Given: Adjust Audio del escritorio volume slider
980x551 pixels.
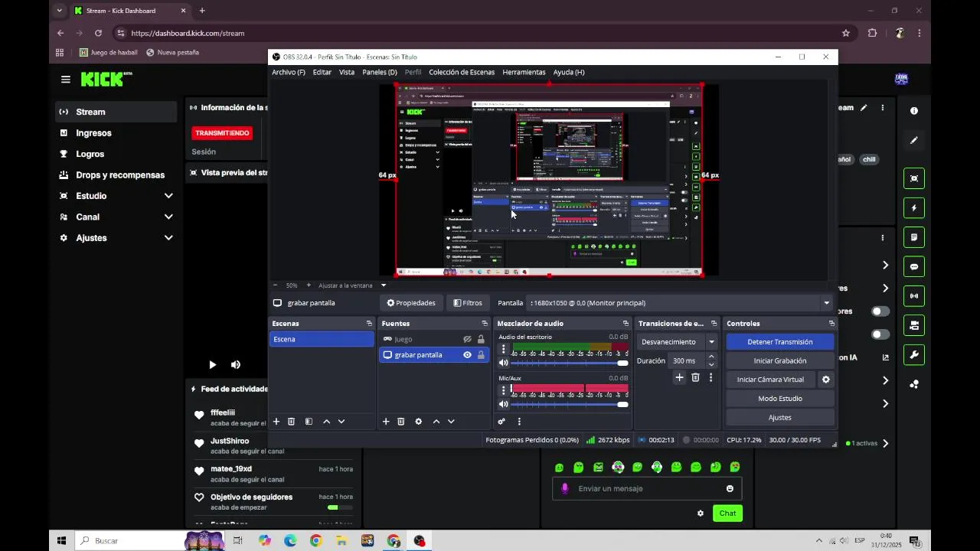Looking at the screenshot, I should pyautogui.click(x=570, y=363).
